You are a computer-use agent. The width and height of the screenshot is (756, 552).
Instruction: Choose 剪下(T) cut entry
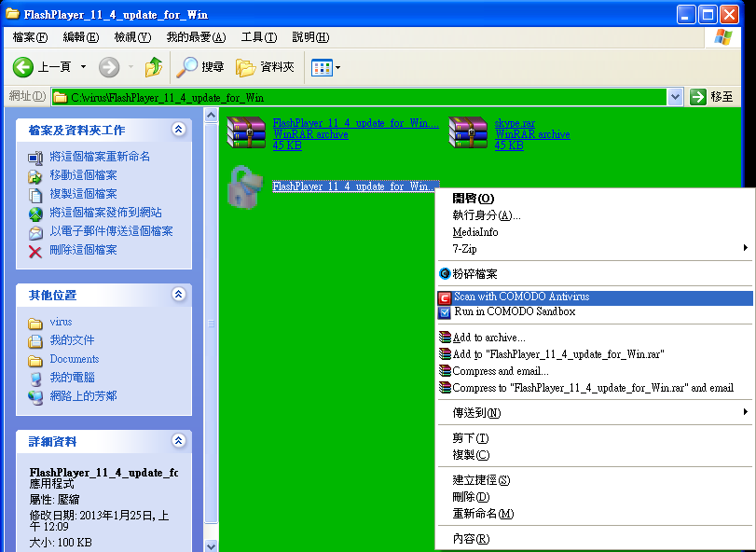pos(595,437)
